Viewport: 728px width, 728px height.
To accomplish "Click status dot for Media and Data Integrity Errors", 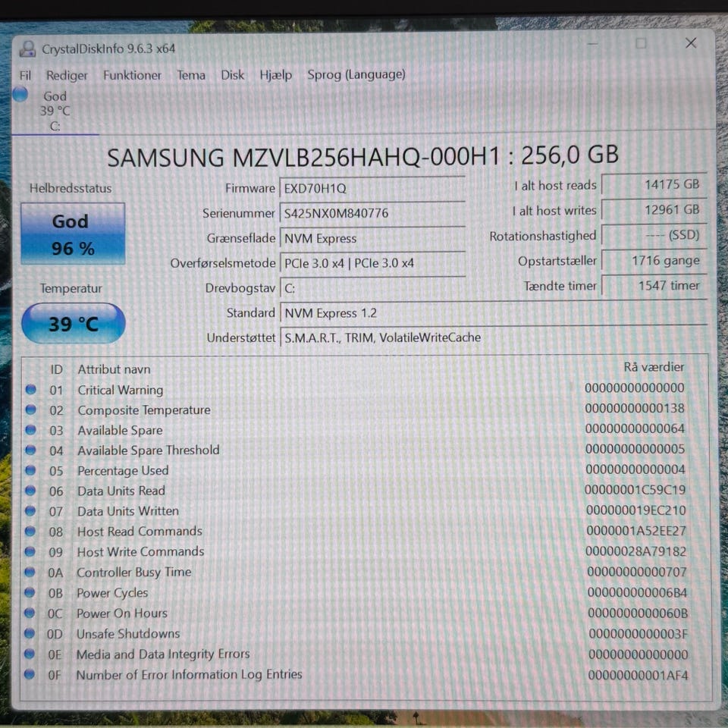I will [30, 654].
